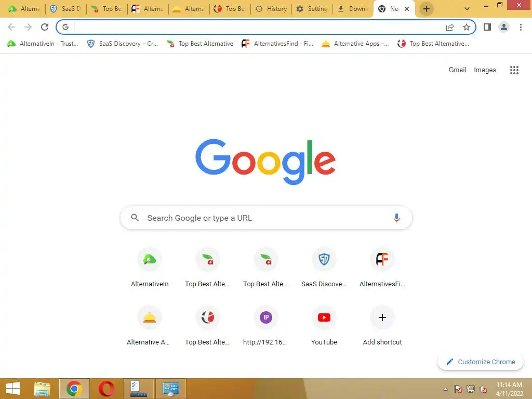Open the Images link

click(x=485, y=70)
